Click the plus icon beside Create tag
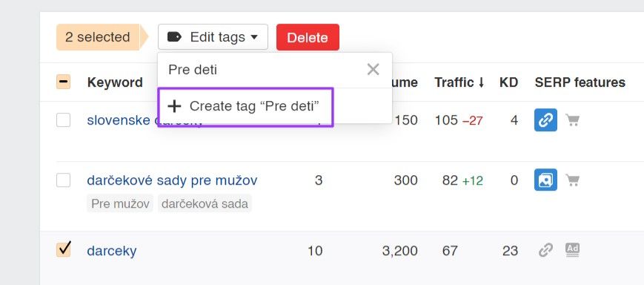This screenshot has width=644, height=285. pos(175,106)
